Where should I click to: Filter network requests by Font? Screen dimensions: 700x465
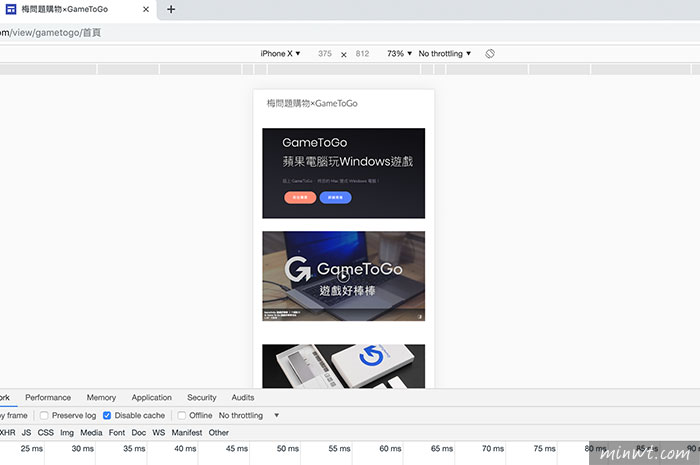point(117,432)
